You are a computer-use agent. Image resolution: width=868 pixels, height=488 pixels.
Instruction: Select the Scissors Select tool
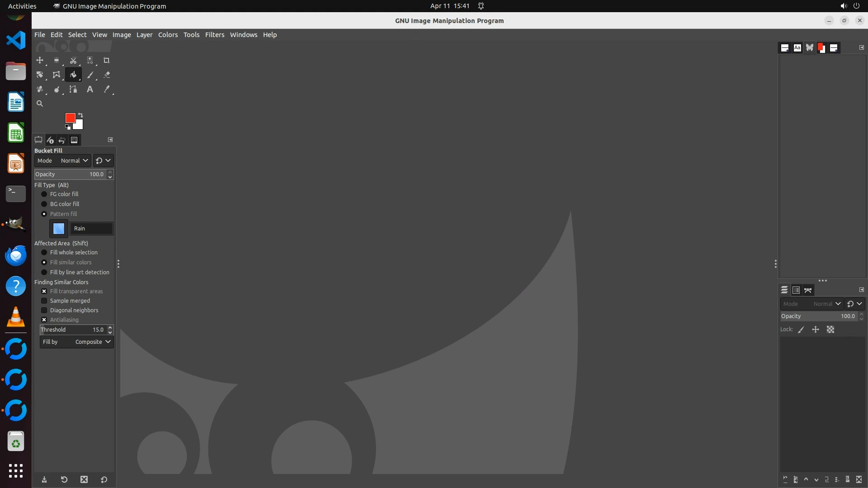[73, 60]
